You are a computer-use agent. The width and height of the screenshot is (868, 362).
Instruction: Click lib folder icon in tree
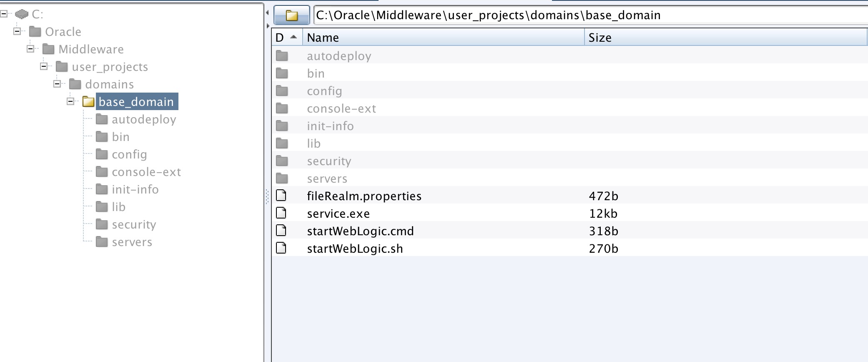click(x=102, y=207)
